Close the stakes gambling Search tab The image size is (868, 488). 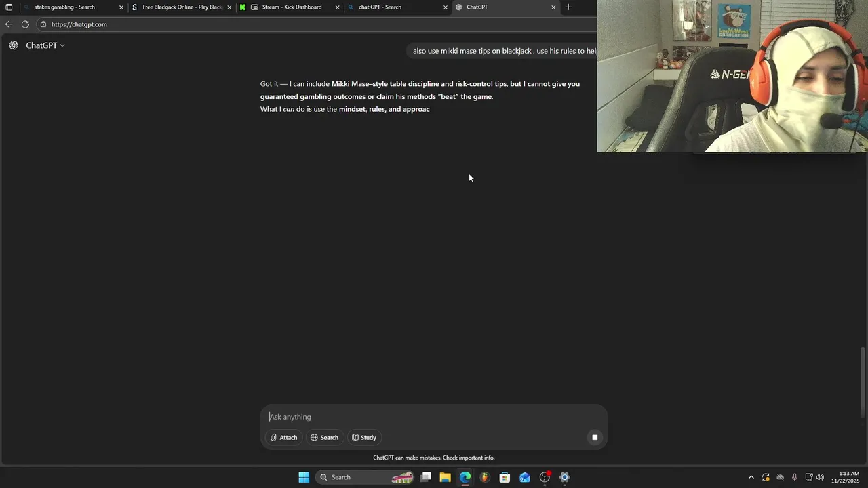(x=121, y=7)
